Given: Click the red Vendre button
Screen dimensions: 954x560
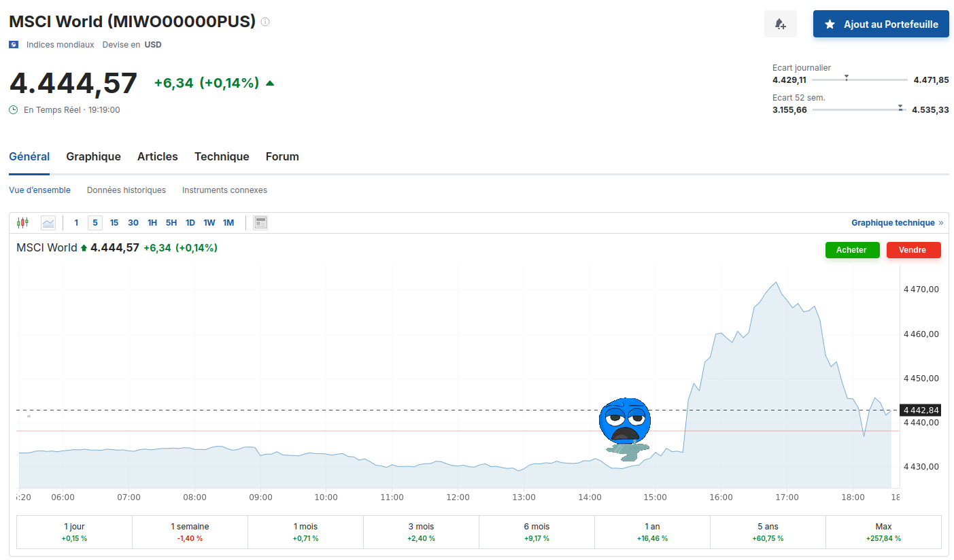Looking at the screenshot, I should (x=913, y=250).
